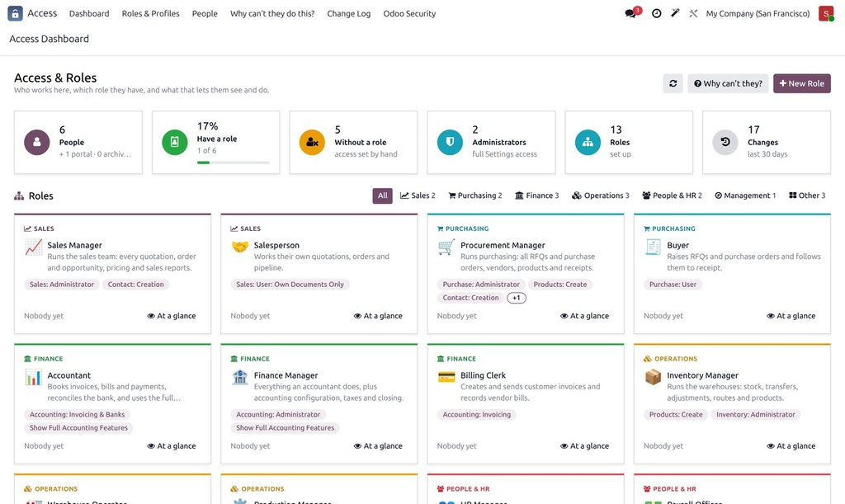This screenshot has width=845, height=504.
Task: Click the Administrators shield icon
Action: (x=450, y=142)
